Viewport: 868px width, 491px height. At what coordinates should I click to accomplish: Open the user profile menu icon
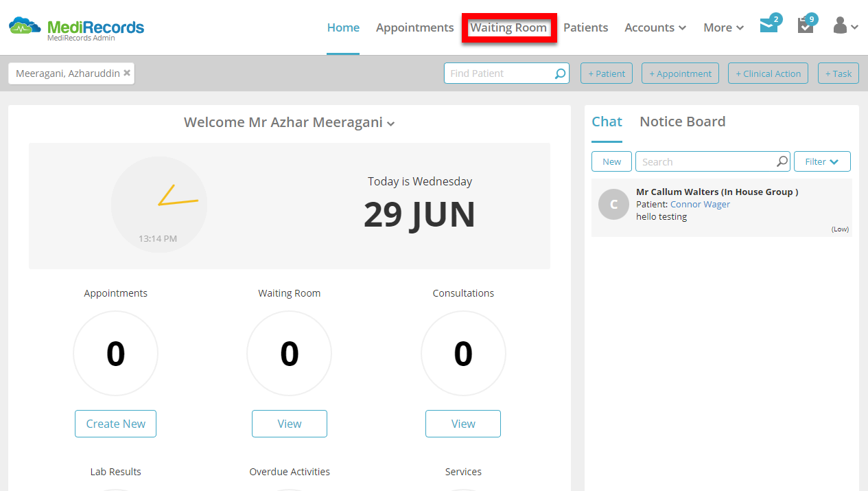tap(845, 26)
